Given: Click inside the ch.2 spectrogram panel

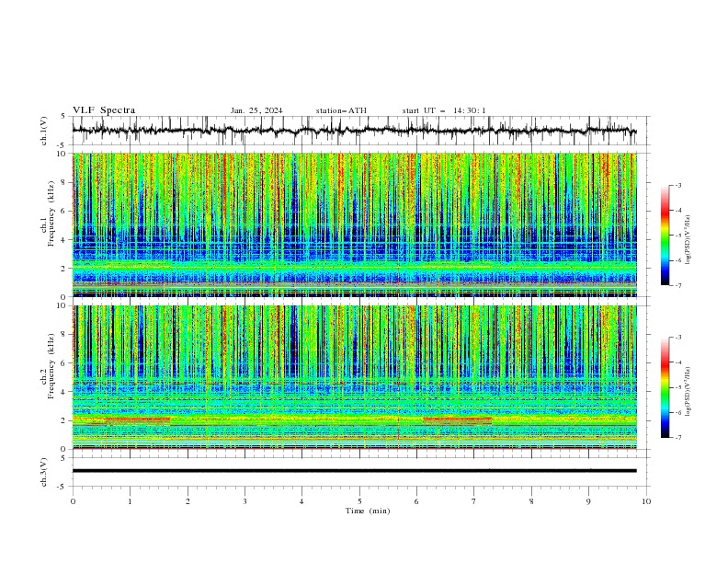Looking at the screenshot, I should (x=354, y=377).
